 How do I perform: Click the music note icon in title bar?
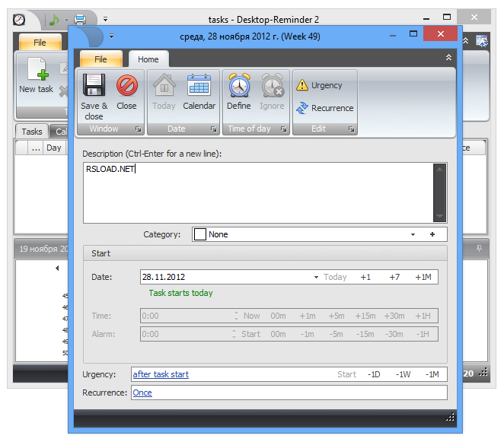pyautogui.click(x=54, y=20)
